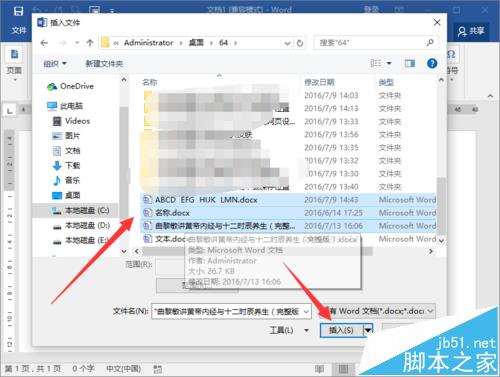The height and width of the screenshot is (377, 500).
Task: Open Videos in the navigation pane
Action: (x=71, y=121)
